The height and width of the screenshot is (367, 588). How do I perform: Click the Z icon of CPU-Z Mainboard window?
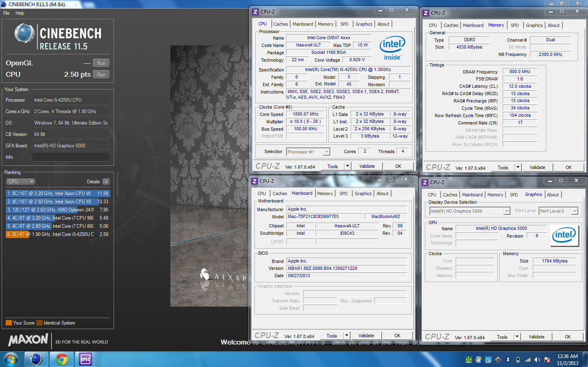coord(255,181)
